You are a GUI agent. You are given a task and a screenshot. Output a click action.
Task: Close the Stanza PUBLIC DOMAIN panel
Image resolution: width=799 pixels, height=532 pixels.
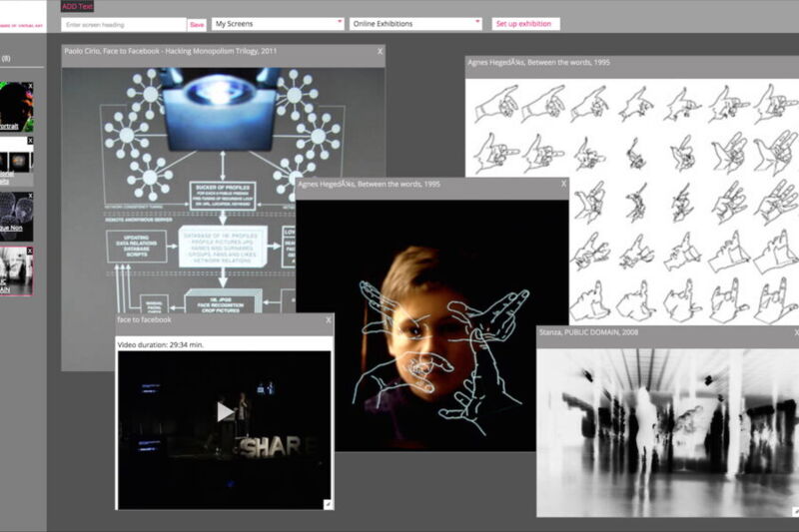(795, 331)
